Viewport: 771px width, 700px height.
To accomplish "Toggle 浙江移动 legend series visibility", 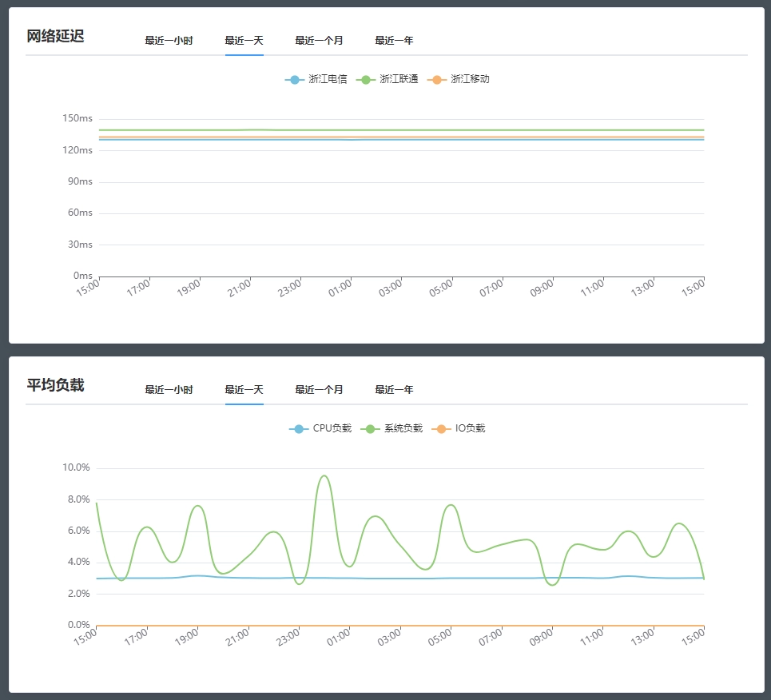I will tap(459, 79).
